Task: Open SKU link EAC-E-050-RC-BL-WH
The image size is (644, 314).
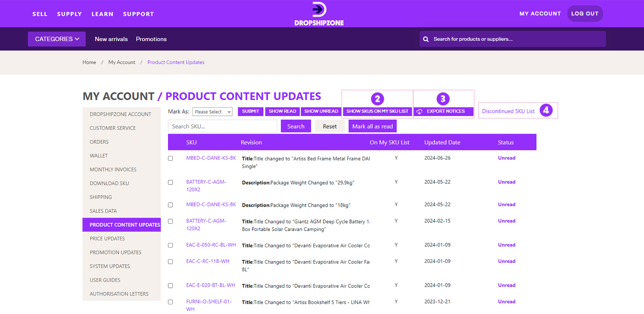Action: pos(211,245)
